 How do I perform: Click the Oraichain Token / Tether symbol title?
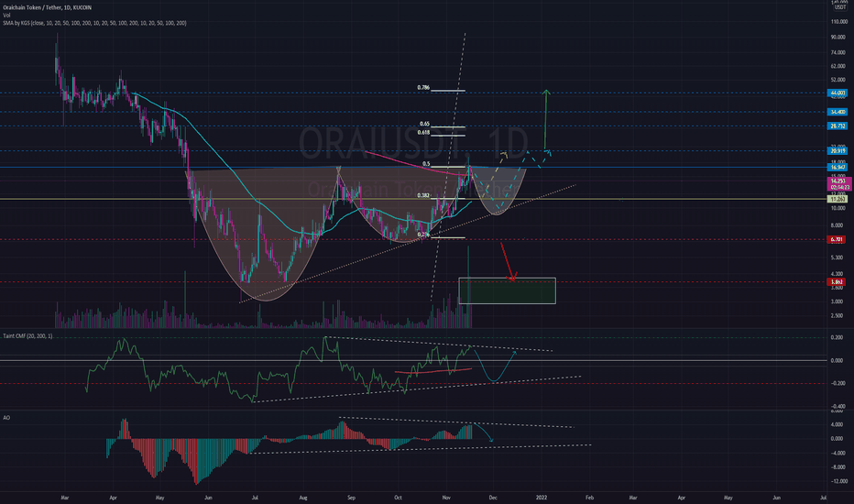pyautogui.click(x=48, y=7)
